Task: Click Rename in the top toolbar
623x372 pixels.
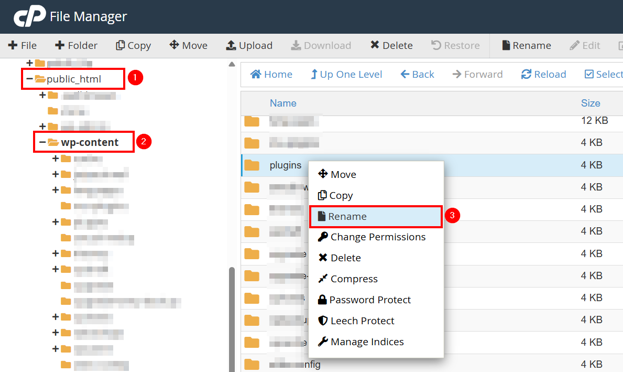Action: 526,45
